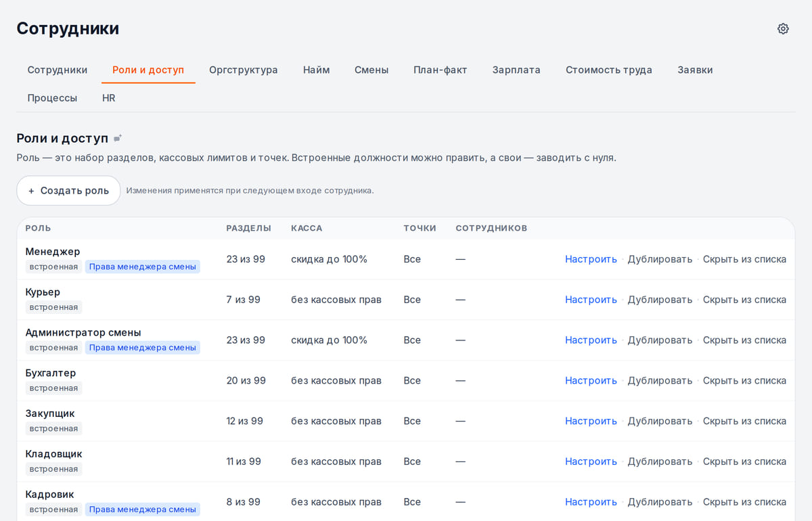Open Настроить for the Кладовщик role
This screenshot has height=521, width=812.
[591, 461]
